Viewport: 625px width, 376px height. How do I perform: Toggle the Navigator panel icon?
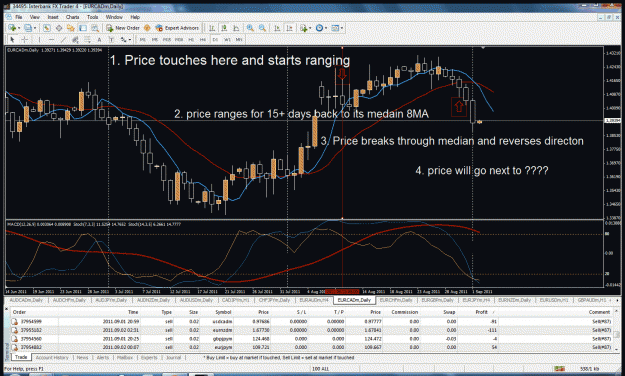[x=71, y=28]
